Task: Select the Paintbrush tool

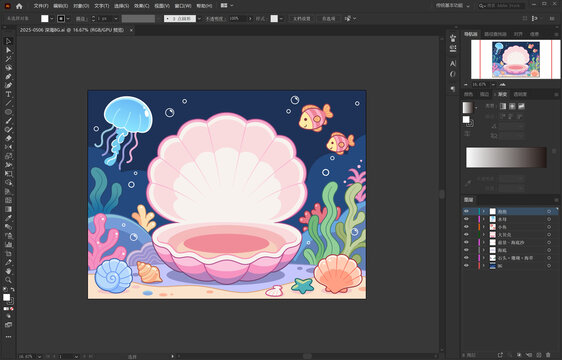Action: click(x=8, y=121)
